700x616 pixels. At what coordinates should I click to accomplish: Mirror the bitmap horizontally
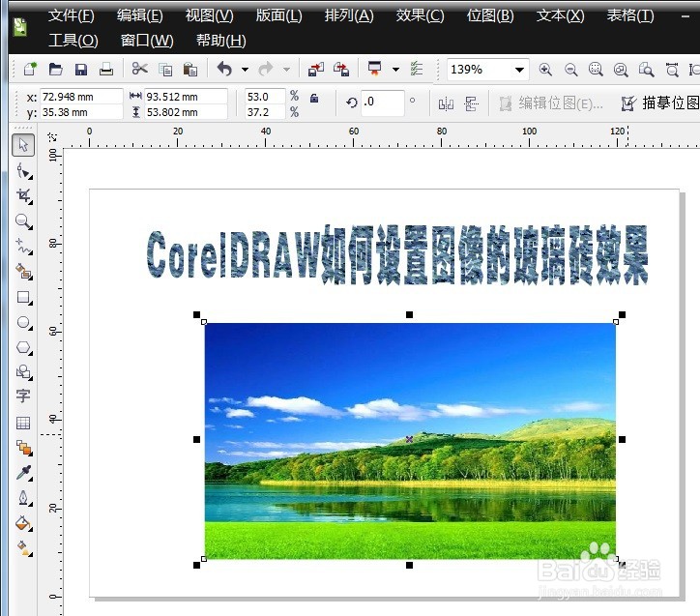tap(446, 104)
